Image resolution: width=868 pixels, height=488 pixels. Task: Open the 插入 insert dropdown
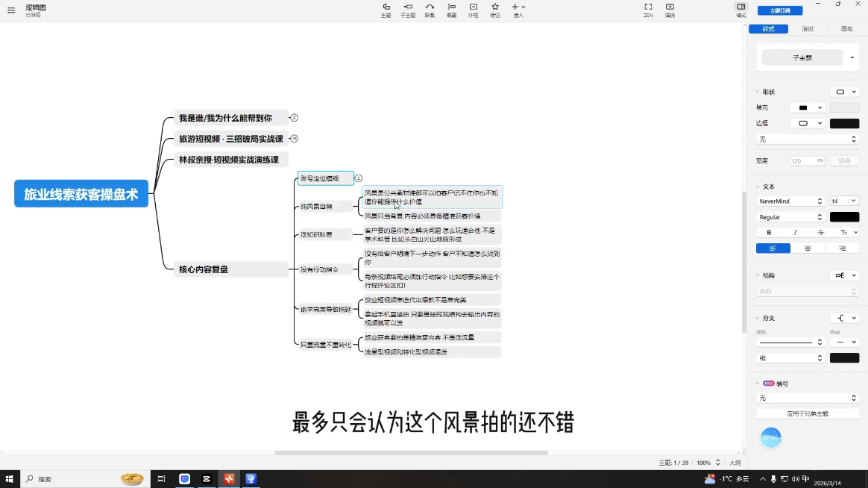518,10
